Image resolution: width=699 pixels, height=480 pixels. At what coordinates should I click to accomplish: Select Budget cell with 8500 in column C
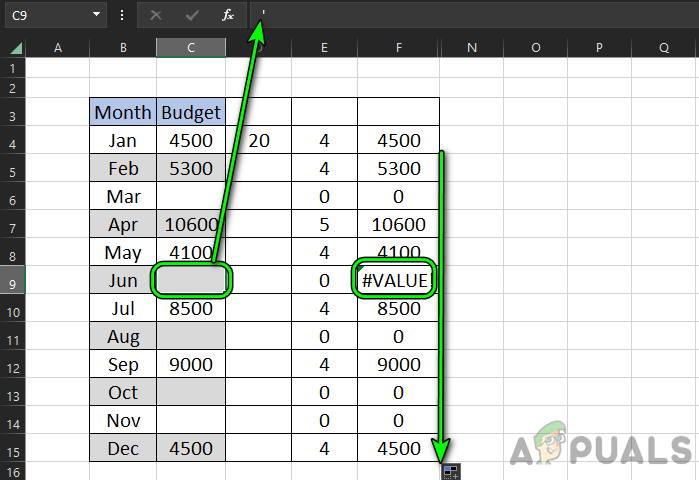click(x=191, y=308)
